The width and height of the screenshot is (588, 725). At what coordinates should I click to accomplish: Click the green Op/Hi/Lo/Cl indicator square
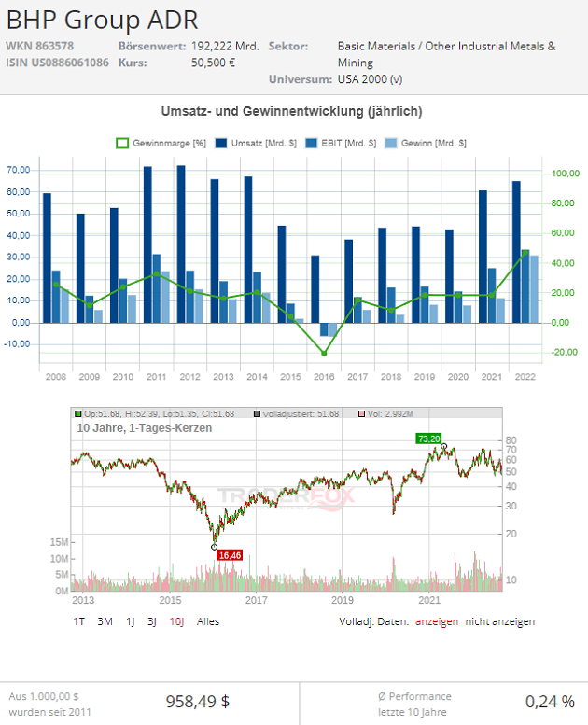tap(78, 414)
